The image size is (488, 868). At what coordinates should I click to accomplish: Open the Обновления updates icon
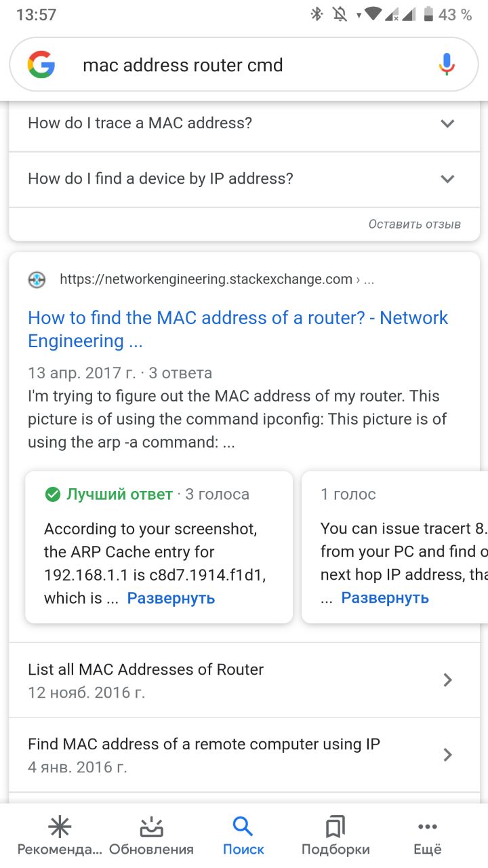[151, 827]
